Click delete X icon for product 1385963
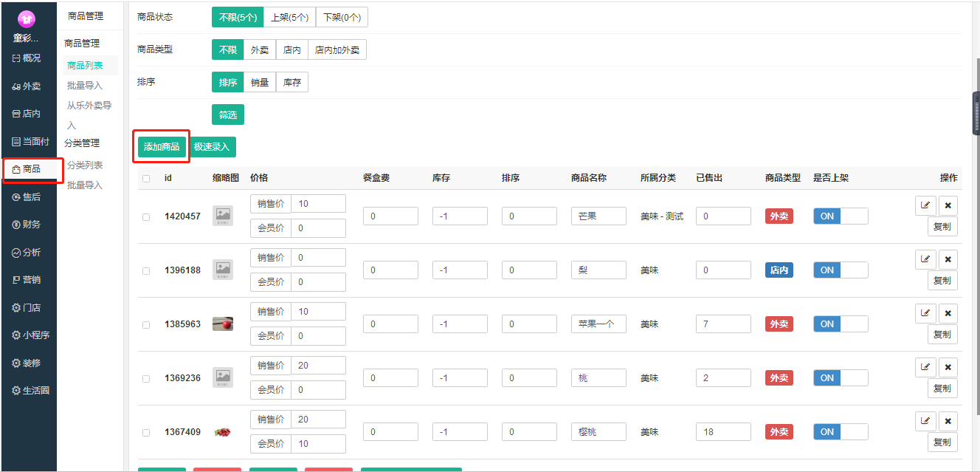 948,313
